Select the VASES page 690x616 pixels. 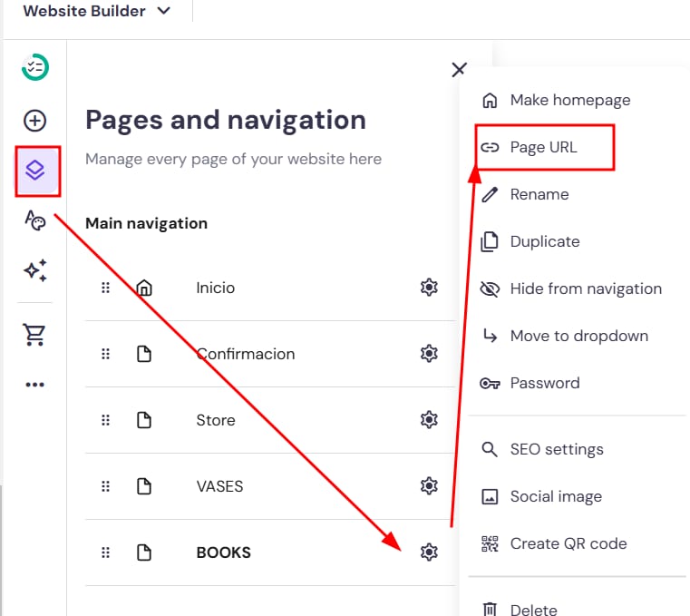click(x=219, y=486)
